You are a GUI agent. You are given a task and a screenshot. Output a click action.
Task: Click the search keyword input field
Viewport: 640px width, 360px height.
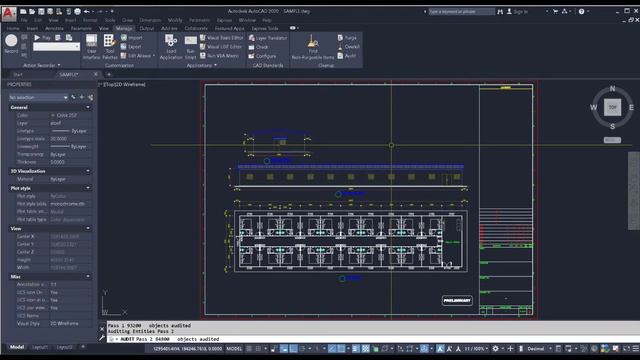(x=461, y=11)
